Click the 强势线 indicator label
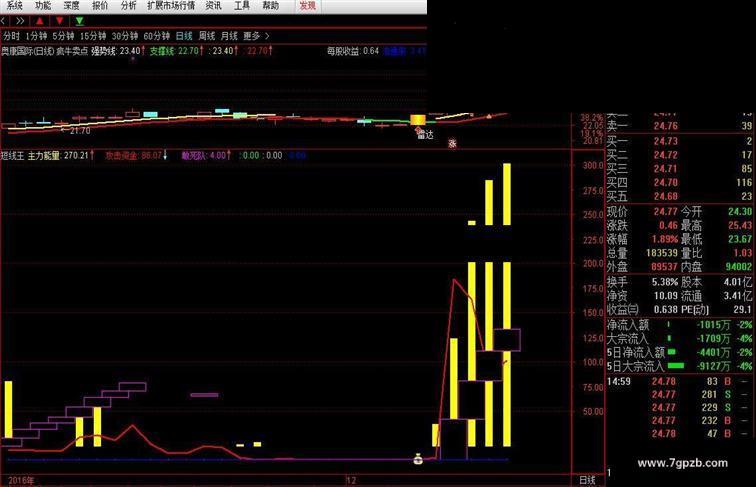 click(x=104, y=51)
